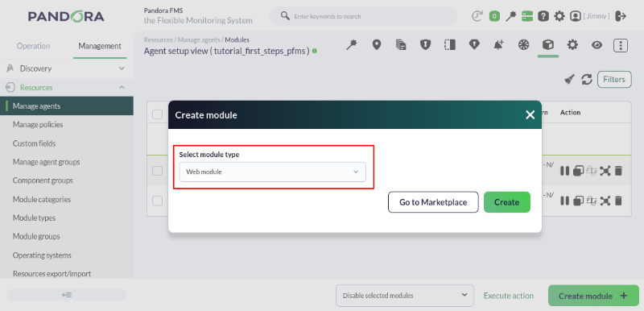This screenshot has height=311, width=644.
Task: Open the green event counter badge showing 0
Action: coord(494,16)
